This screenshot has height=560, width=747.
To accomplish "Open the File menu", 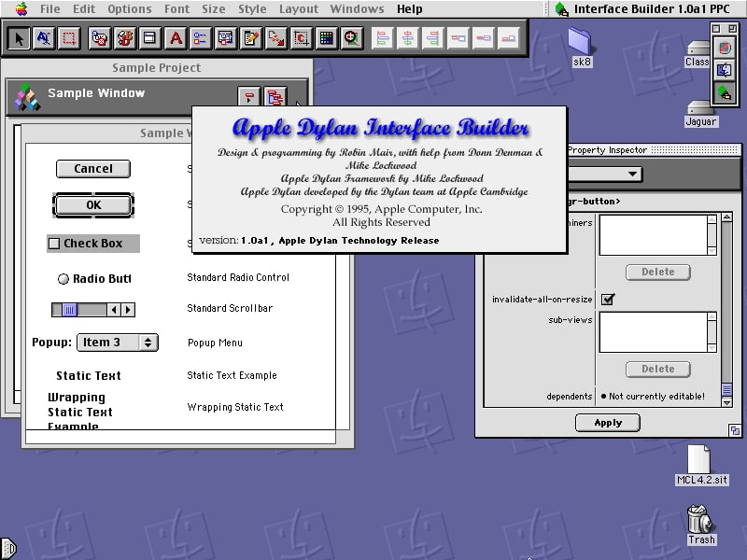I will [50, 8].
